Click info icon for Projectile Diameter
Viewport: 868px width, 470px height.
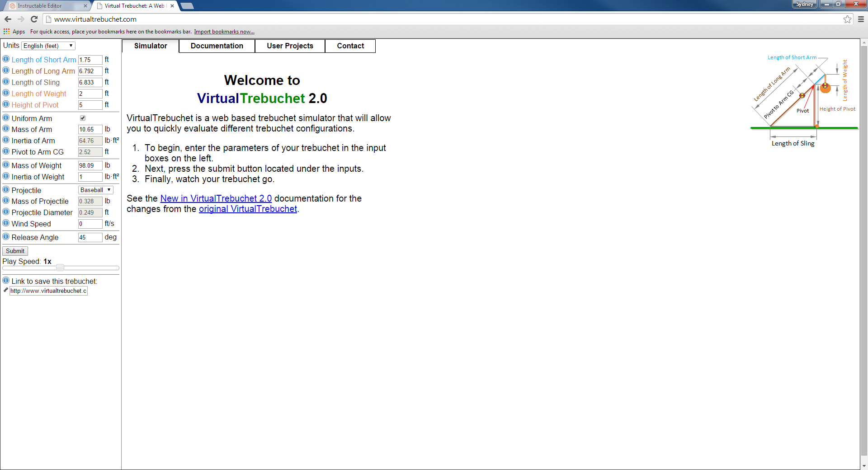pyautogui.click(x=6, y=211)
